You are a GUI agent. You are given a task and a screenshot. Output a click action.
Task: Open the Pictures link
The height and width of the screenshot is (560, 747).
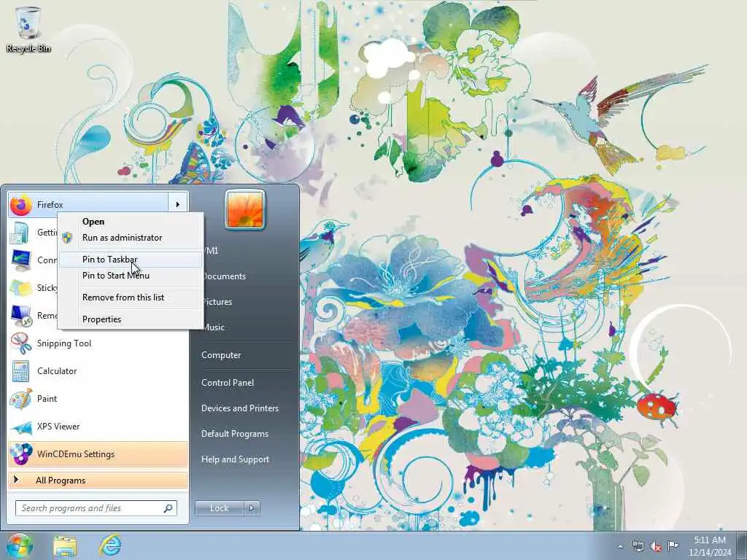point(218,302)
